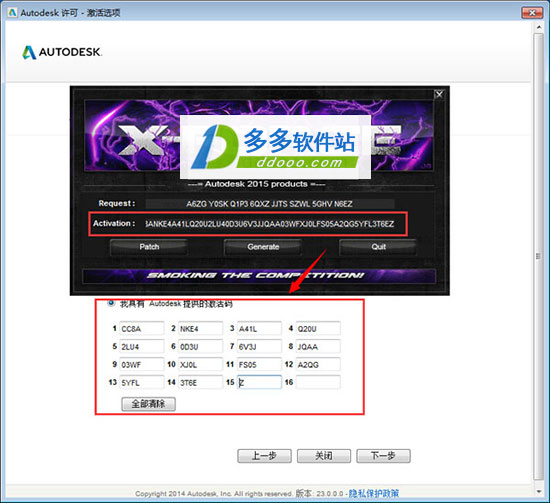Click the Quit button in keygen
The image size is (550, 503).
(x=378, y=247)
